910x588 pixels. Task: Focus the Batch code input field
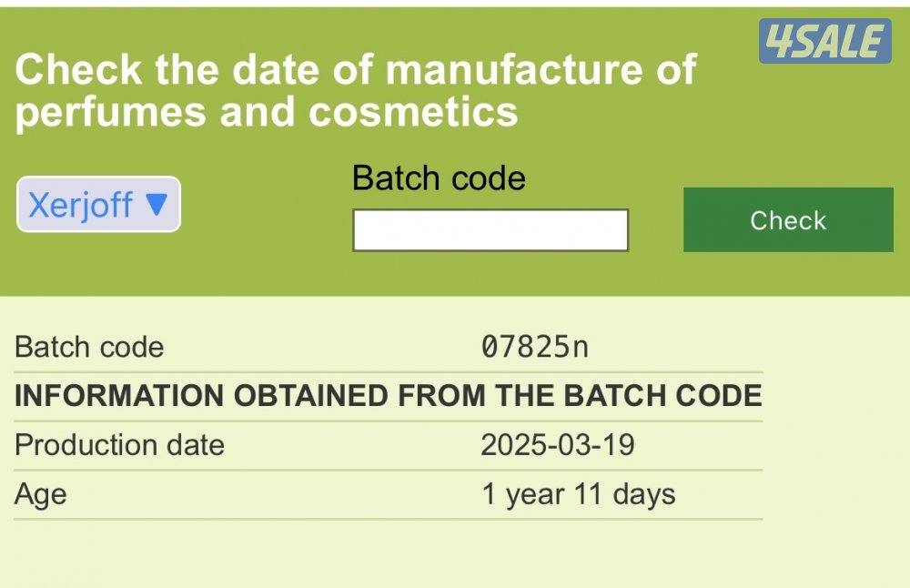click(x=490, y=230)
